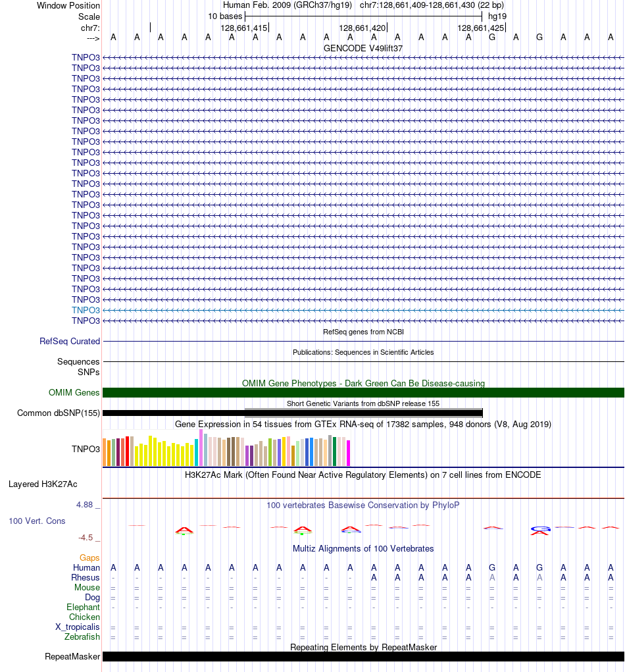Click the dark green bar in GTEx chart

[335, 452]
